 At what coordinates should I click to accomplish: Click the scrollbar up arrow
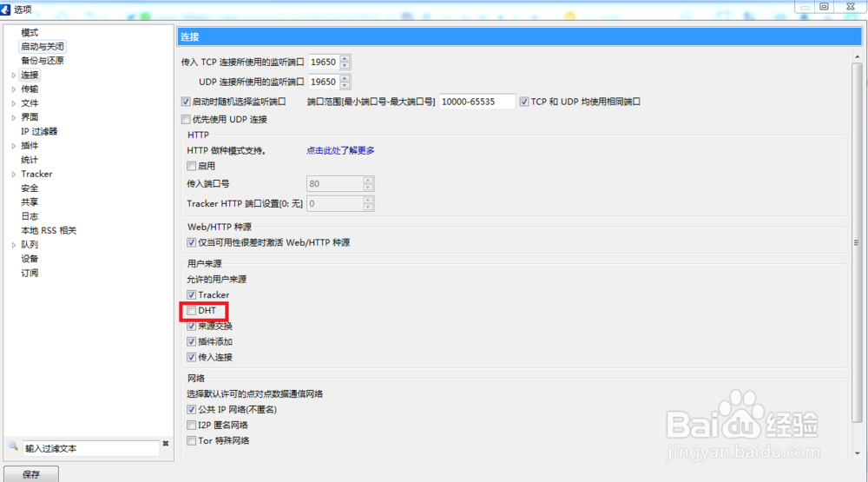click(857, 56)
